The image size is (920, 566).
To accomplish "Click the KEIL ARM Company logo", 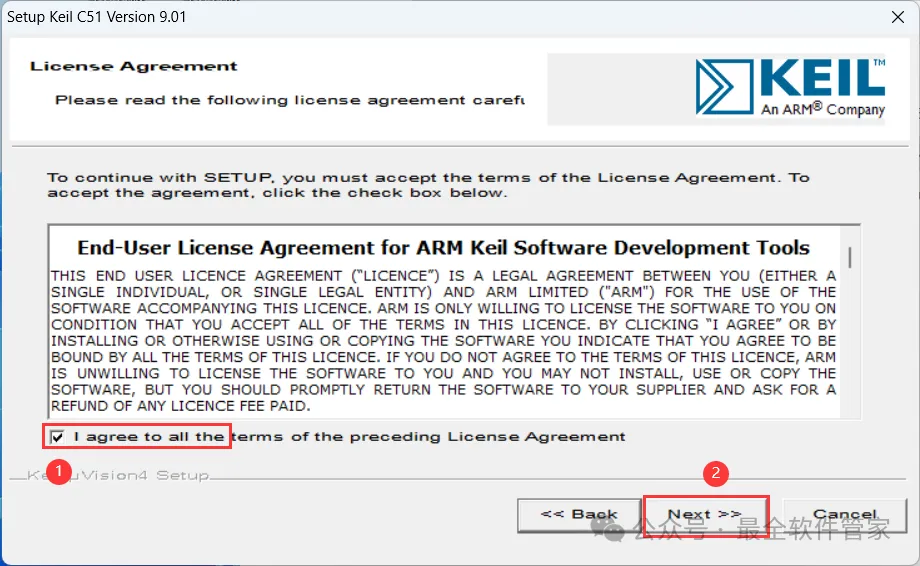I will click(790, 88).
